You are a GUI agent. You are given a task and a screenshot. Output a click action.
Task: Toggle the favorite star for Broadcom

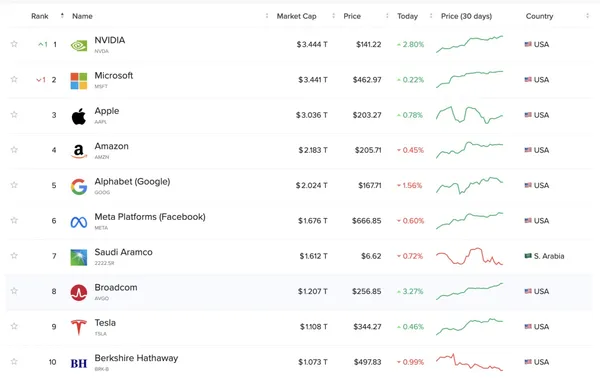pos(14,291)
